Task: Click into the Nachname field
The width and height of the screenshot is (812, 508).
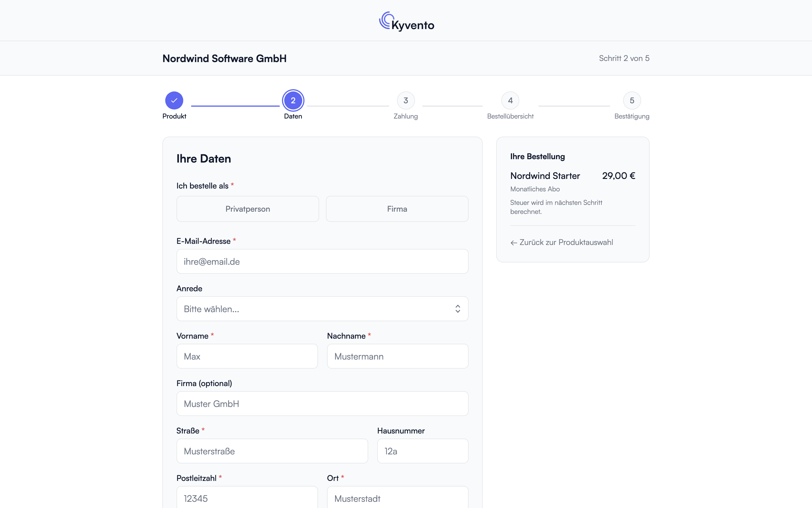Action: coord(398,356)
